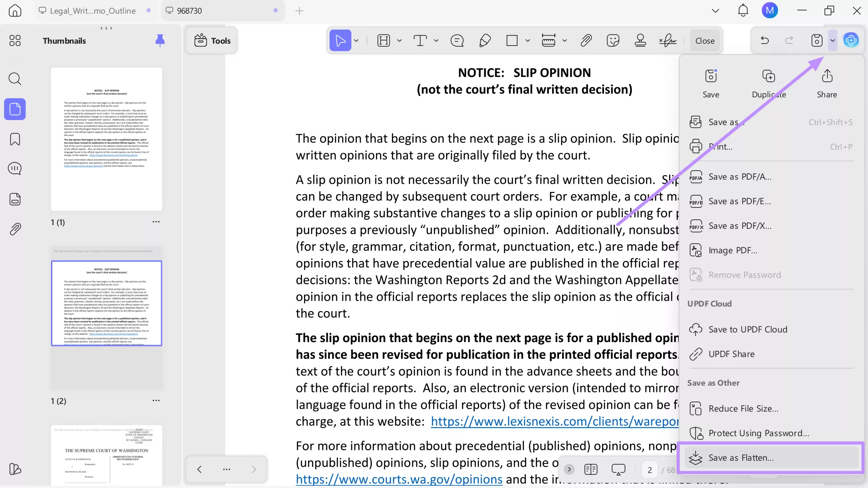The width and height of the screenshot is (868, 488).
Task: Go to the home screen icon
Action: point(15,10)
